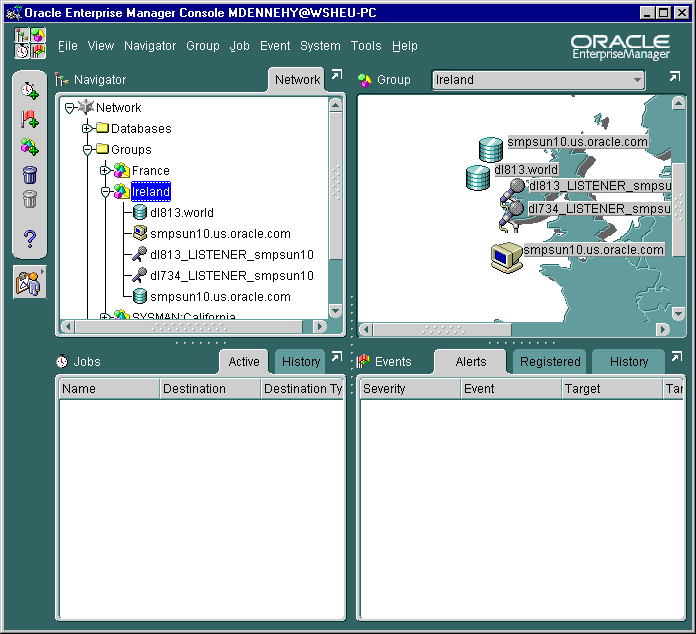Open help with the question mark icon

30,238
